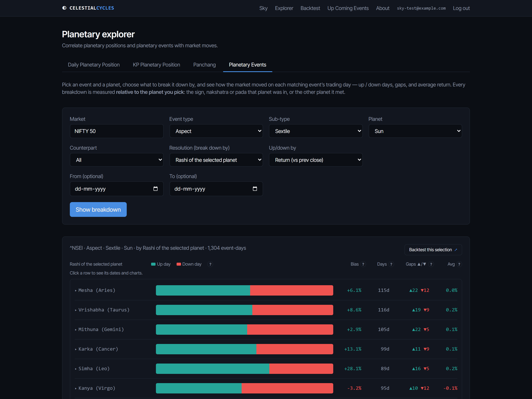Open the Sub-type dropdown showing Sextile
532x399 pixels.
(x=316, y=131)
